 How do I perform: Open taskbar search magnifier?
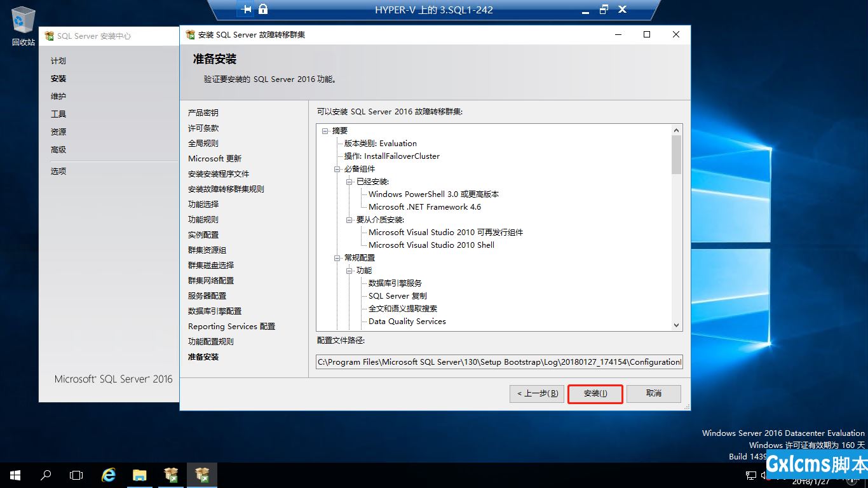tap(46, 475)
